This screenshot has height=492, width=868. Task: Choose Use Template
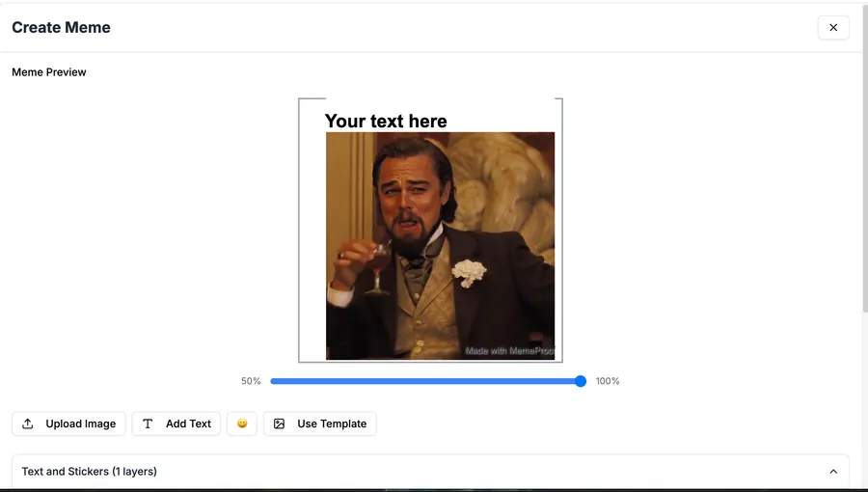coord(320,424)
